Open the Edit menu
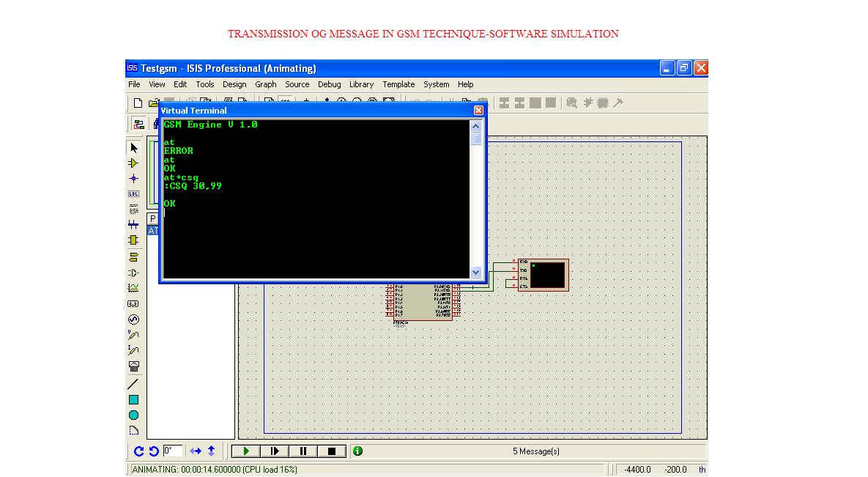 pos(180,84)
